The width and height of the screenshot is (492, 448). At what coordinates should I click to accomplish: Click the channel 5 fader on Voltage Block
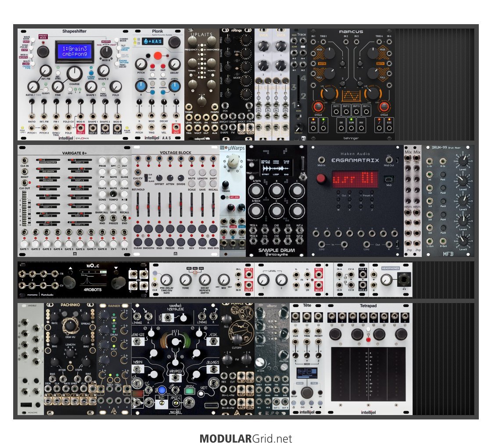[181, 205]
